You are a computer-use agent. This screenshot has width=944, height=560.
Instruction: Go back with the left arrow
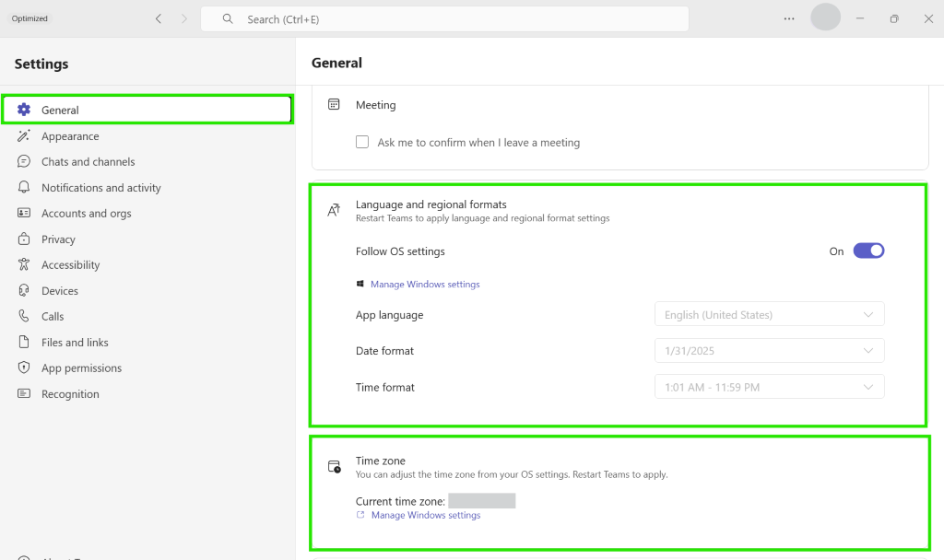pos(159,18)
